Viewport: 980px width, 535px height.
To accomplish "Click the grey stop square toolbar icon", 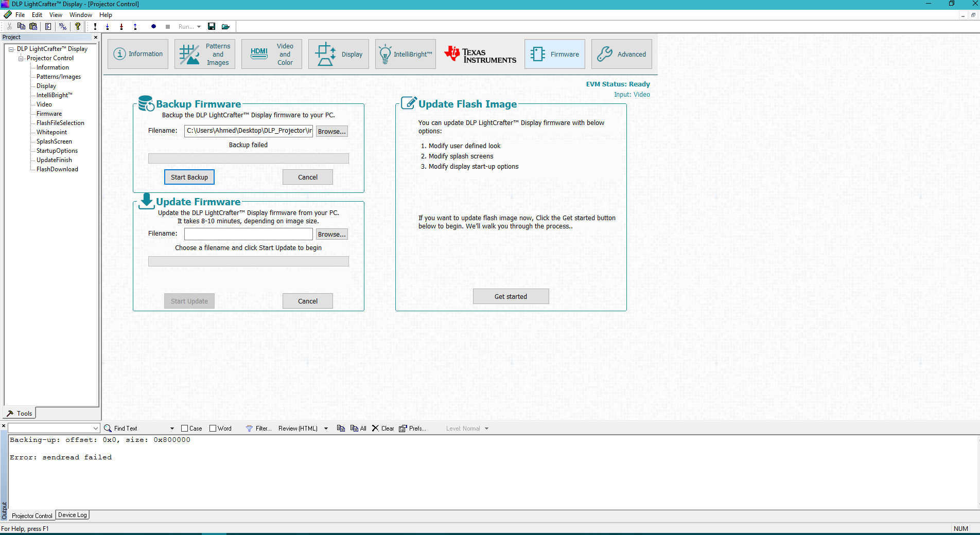I will pos(168,26).
